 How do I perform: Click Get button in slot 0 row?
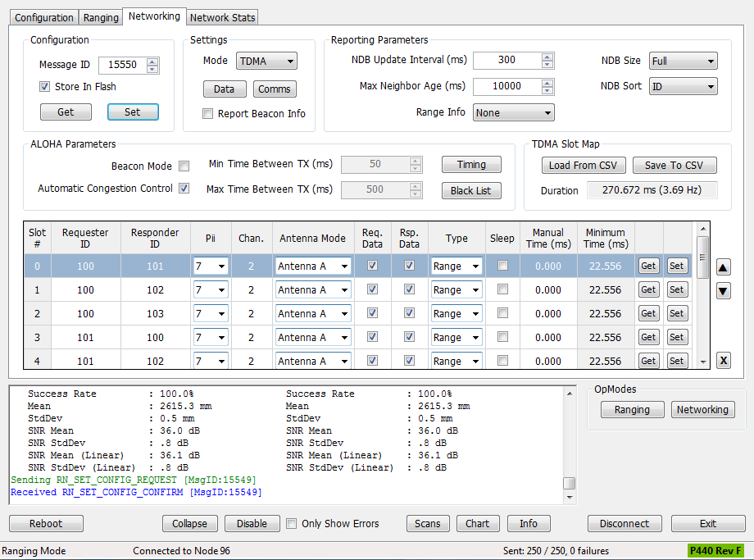[x=648, y=266]
